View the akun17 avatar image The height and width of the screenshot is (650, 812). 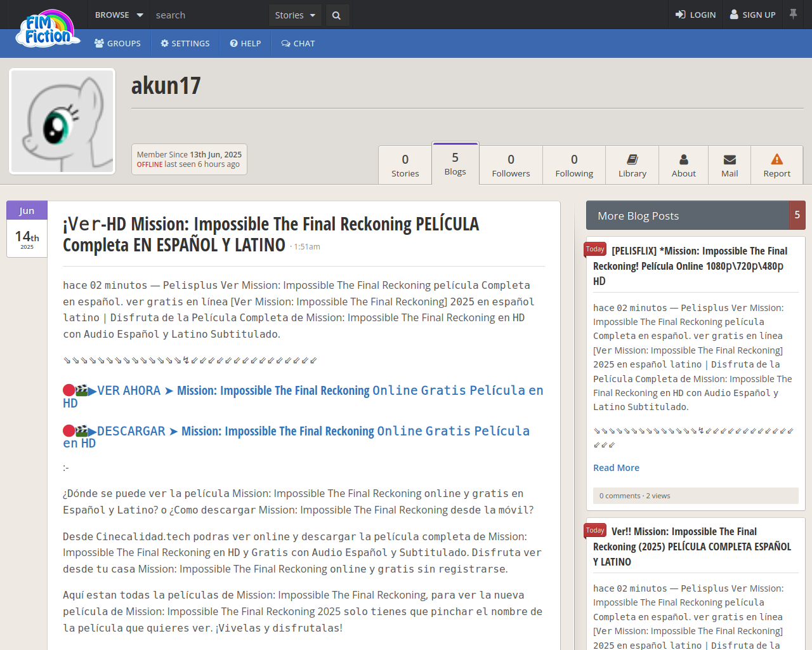62,121
